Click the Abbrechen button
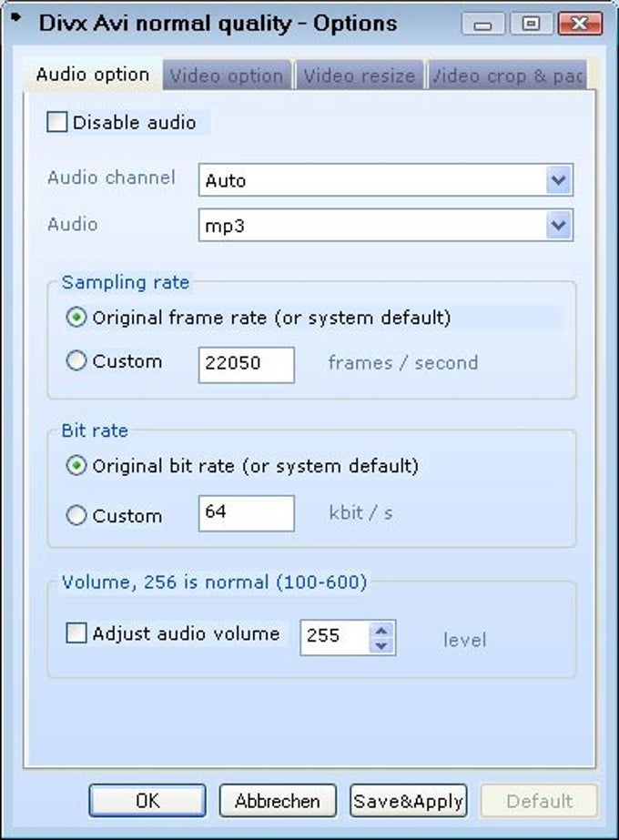 [278, 801]
